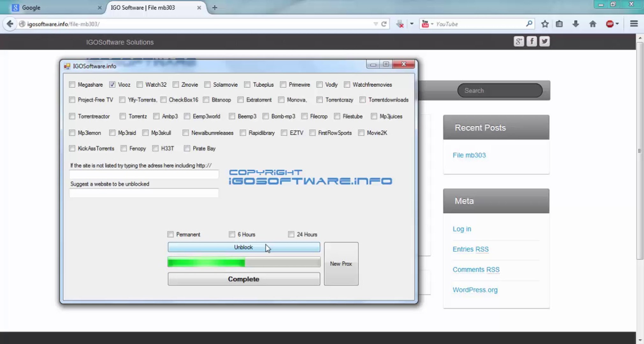Bookmark page with the star icon
Viewport: 644px width, 344px height.
(x=545, y=24)
